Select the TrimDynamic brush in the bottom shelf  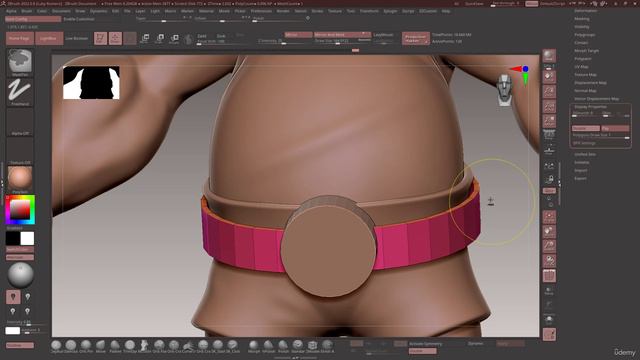click(x=130, y=346)
